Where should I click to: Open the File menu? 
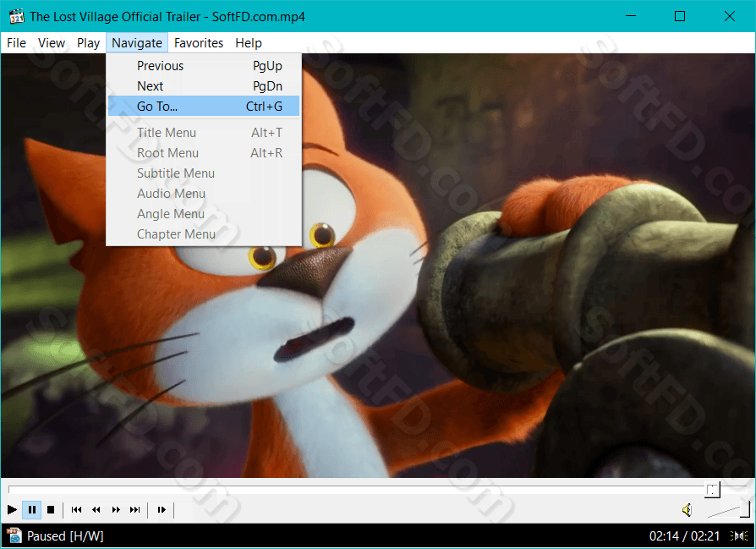click(16, 43)
